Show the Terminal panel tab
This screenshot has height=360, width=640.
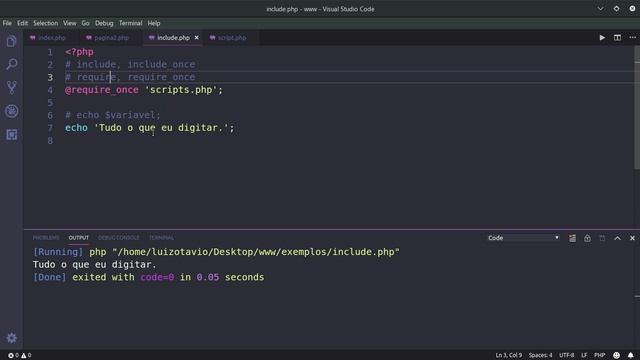click(161, 238)
